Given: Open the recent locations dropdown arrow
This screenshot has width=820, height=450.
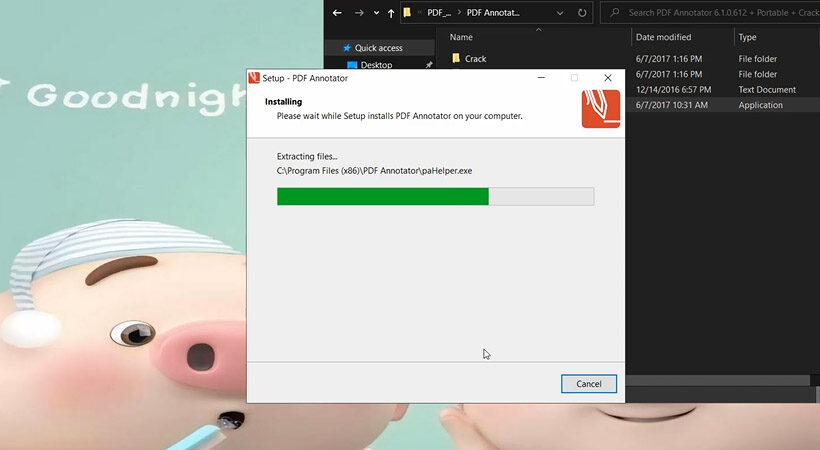Looking at the screenshot, I should pos(375,13).
